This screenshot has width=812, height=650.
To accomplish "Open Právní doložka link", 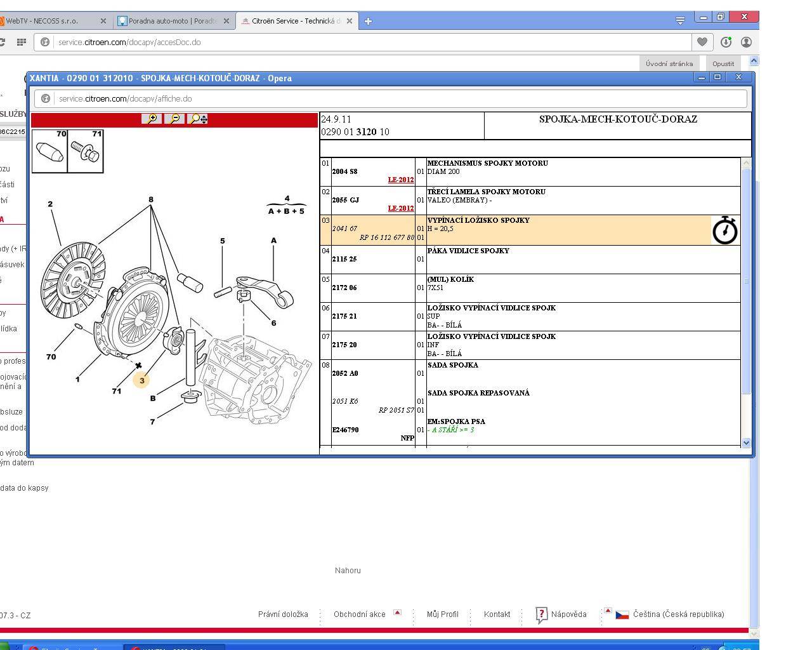I will 283,614.
